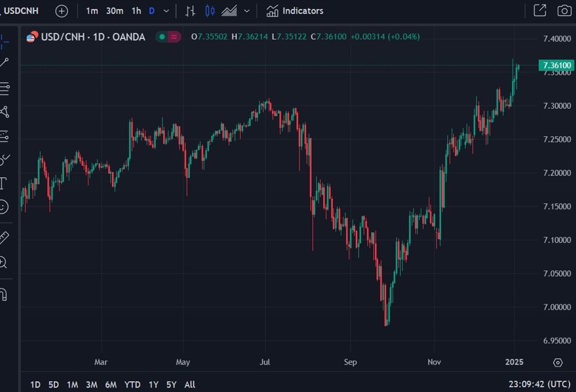This screenshot has width=576, height=392.
Task: Open chart settings gear icon
Action: (557, 363)
